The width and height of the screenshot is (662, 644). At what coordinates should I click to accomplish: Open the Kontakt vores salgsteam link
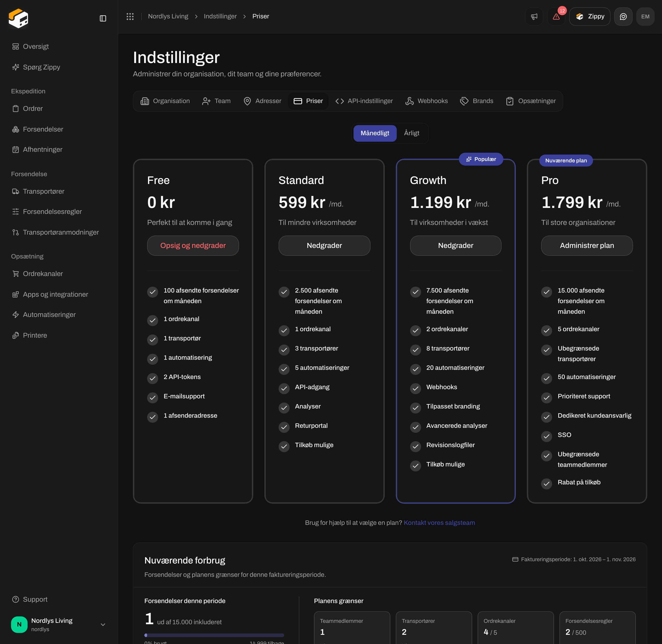click(x=439, y=523)
